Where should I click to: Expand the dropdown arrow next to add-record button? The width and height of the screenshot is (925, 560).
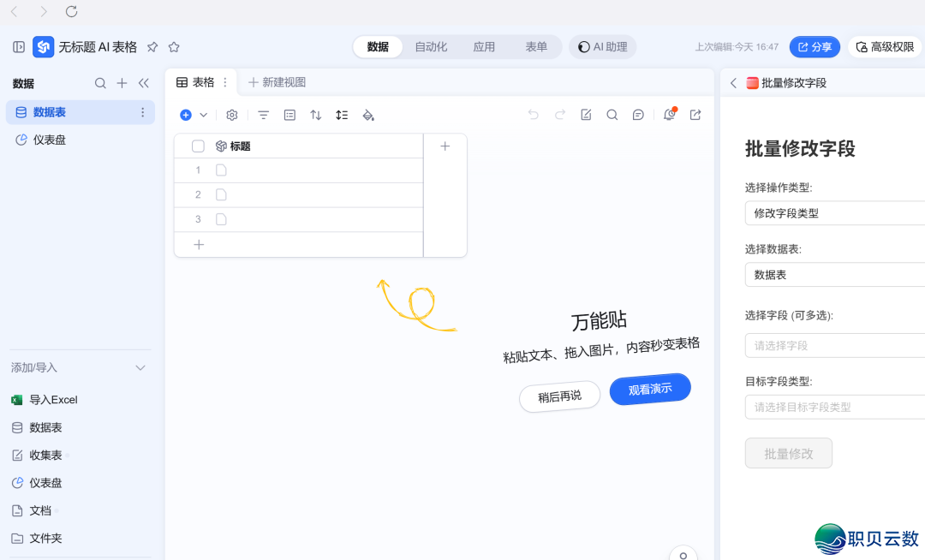coord(204,115)
